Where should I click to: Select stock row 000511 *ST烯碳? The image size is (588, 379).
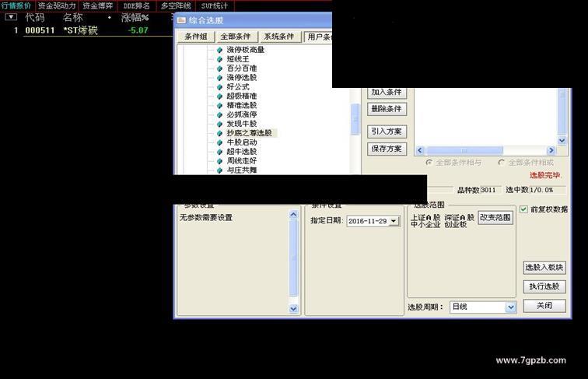[x=86, y=30]
